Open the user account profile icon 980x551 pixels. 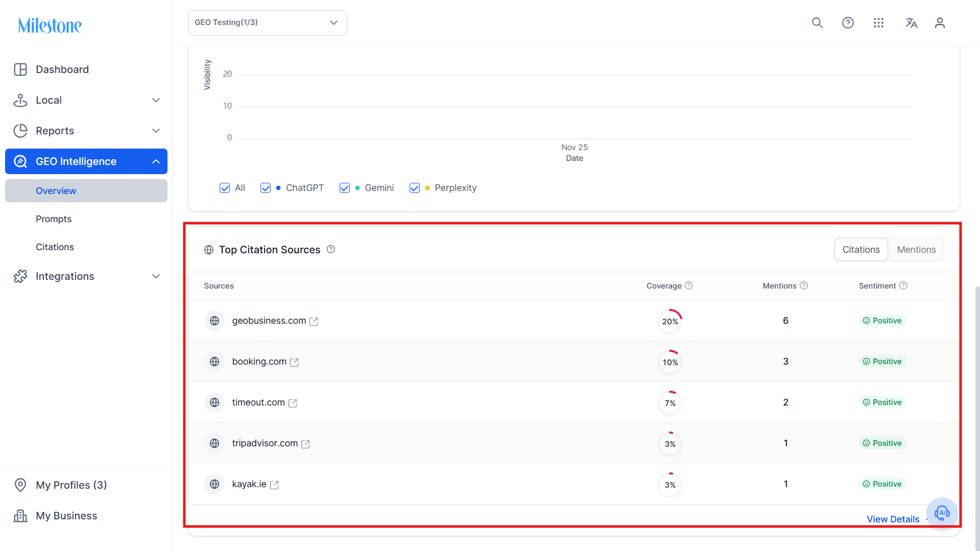940,23
